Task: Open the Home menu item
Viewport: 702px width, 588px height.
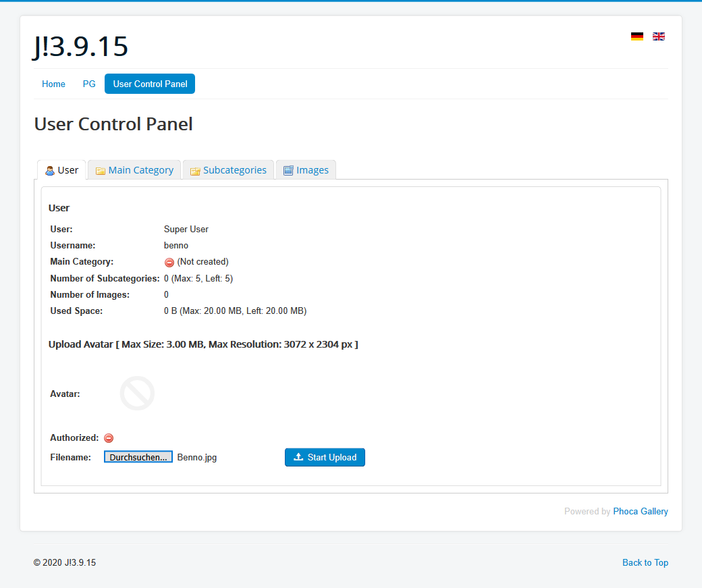Action: 53,84
